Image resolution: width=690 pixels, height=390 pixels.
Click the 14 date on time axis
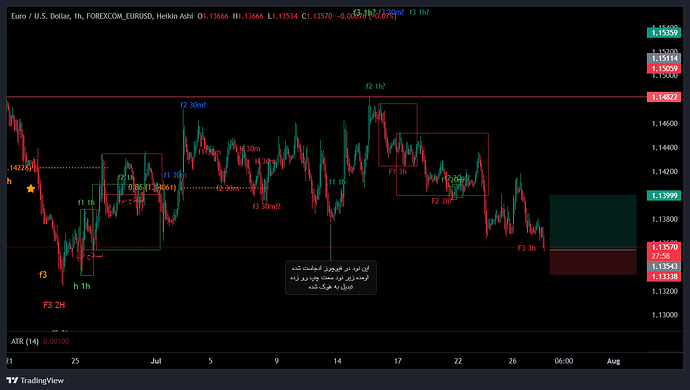coord(337,361)
